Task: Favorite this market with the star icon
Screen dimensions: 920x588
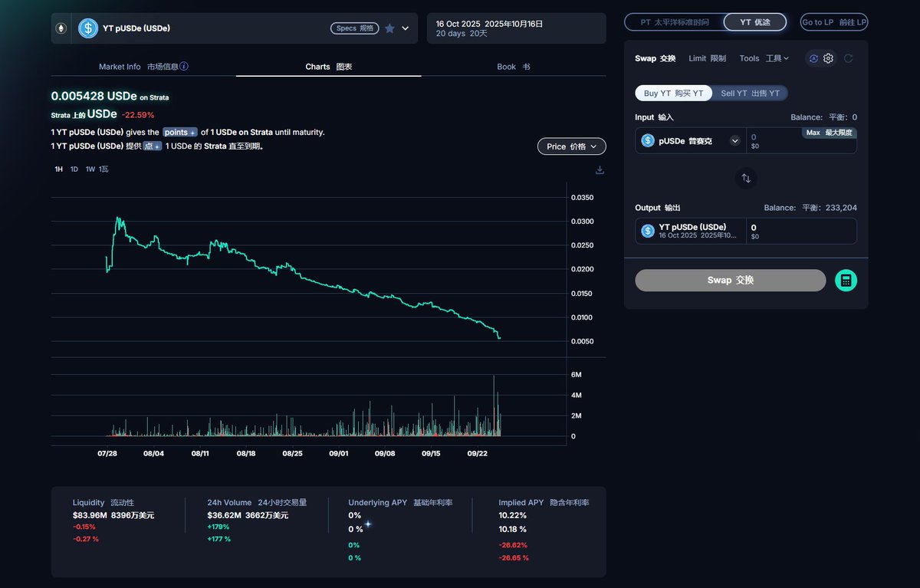Action: tap(389, 28)
